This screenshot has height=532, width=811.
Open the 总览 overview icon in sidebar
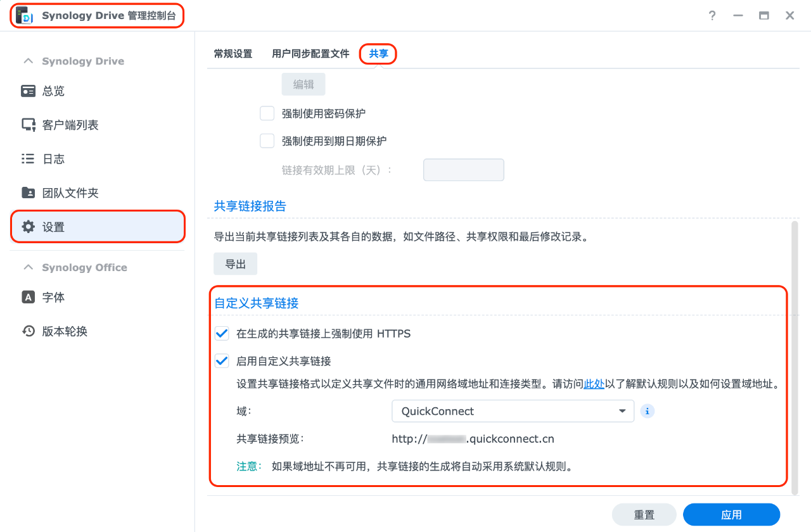pos(28,91)
